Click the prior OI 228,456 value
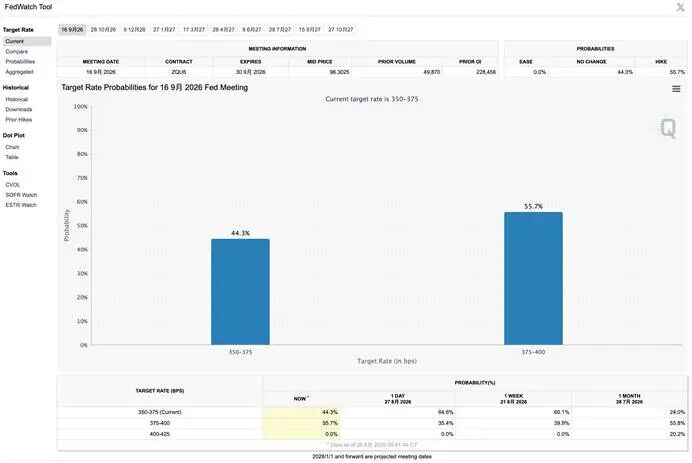Image resolution: width=692 pixels, height=463 pixels. (x=486, y=72)
